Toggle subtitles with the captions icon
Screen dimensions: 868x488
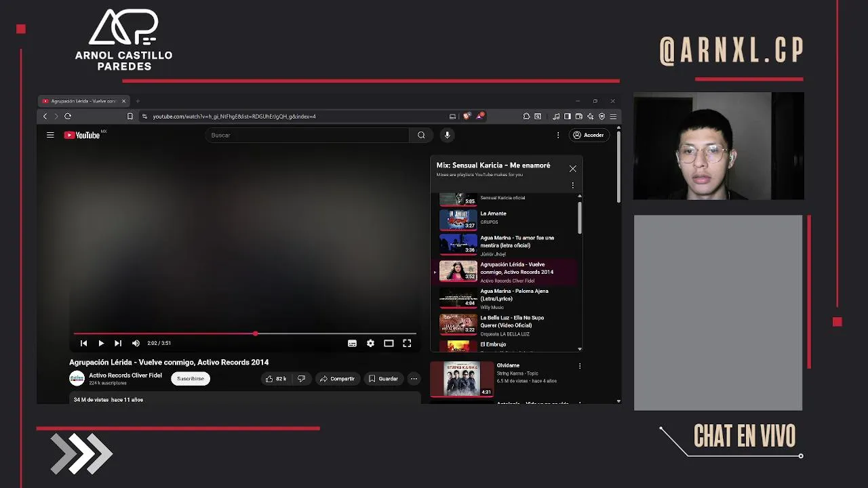pos(352,344)
